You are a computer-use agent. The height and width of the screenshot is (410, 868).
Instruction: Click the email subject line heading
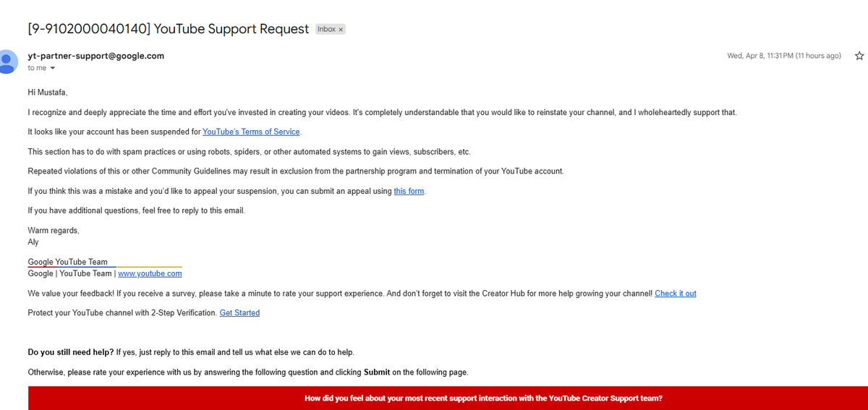tap(169, 29)
